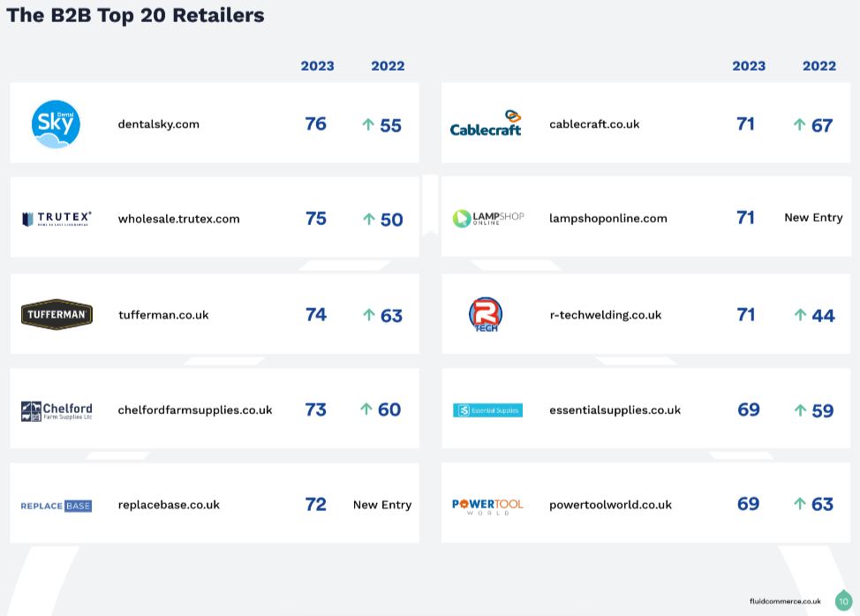Open the fluidcommerce.co.uk footer link
This screenshot has width=860, height=616.
coord(785,601)
